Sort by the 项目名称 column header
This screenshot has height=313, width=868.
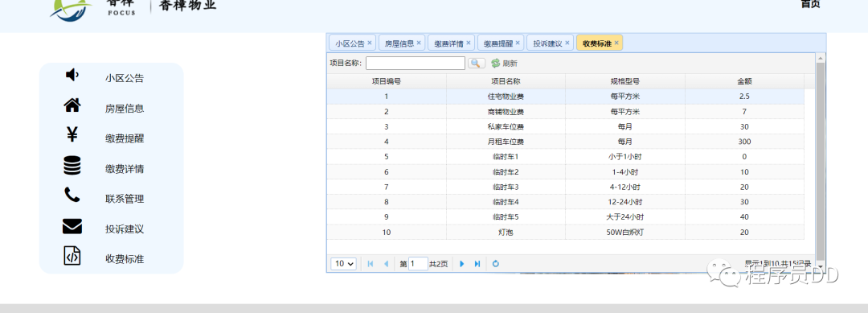click(x=506, y=81)
